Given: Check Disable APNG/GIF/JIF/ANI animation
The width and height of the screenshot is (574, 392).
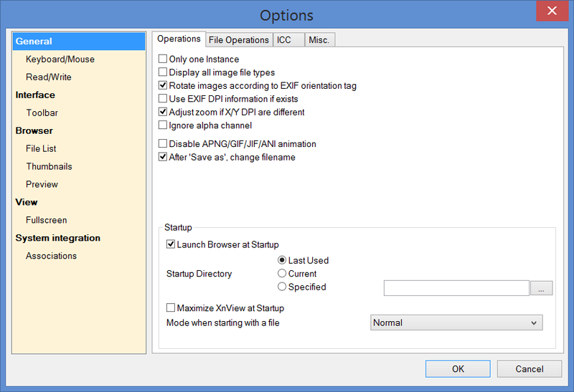Looking at the screenshot, I should click(x=163, y=144).
